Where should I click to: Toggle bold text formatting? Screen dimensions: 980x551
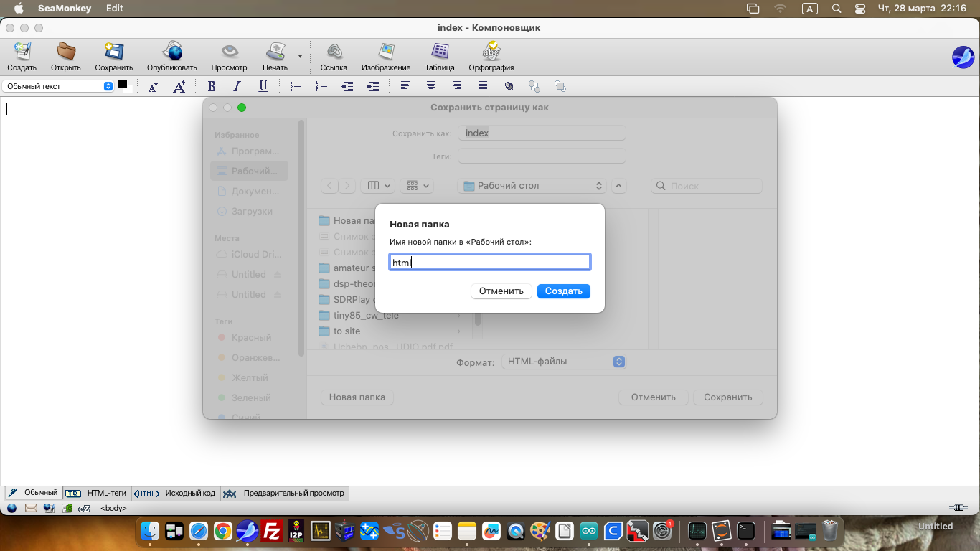click(x=212, y=86)
